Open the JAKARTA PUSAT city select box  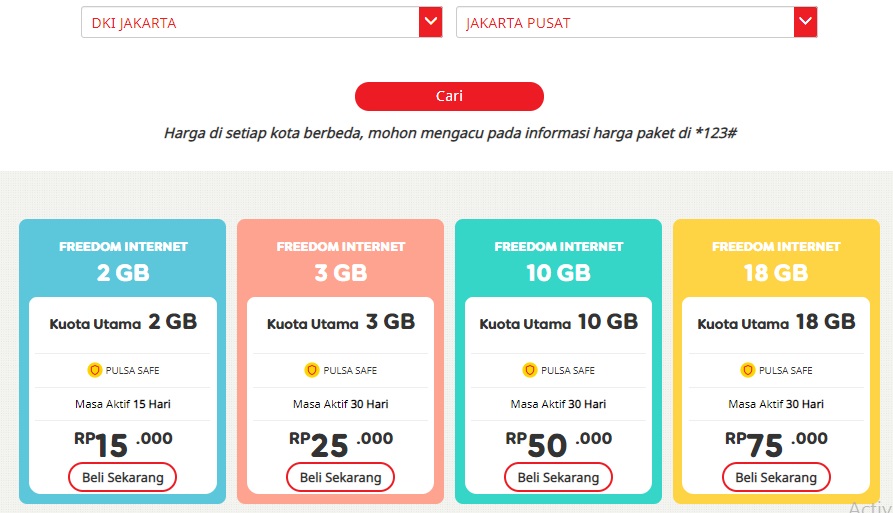pyautogui.click(x=625, y=23)
